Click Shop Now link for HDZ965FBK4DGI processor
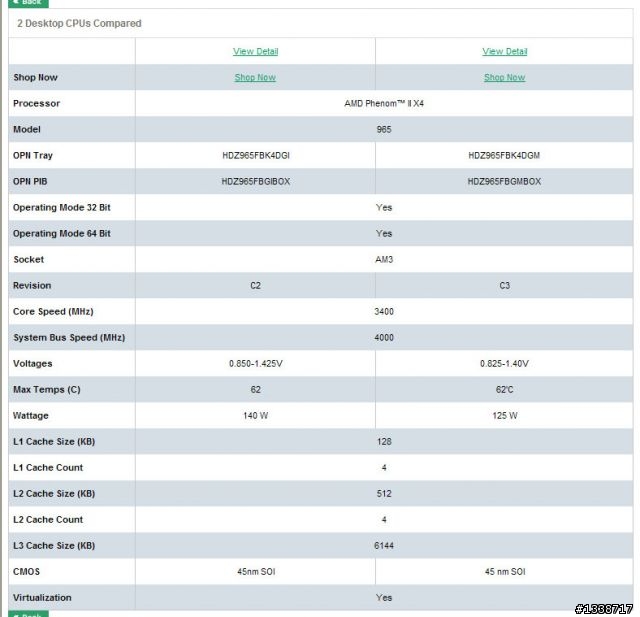 pyautogui.click(x=255, y=78)
